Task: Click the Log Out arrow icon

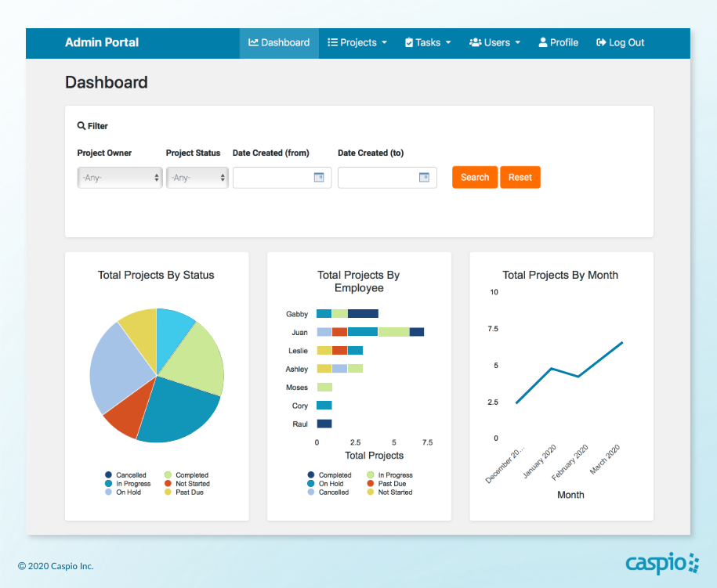Action: (x=601, y=43)
